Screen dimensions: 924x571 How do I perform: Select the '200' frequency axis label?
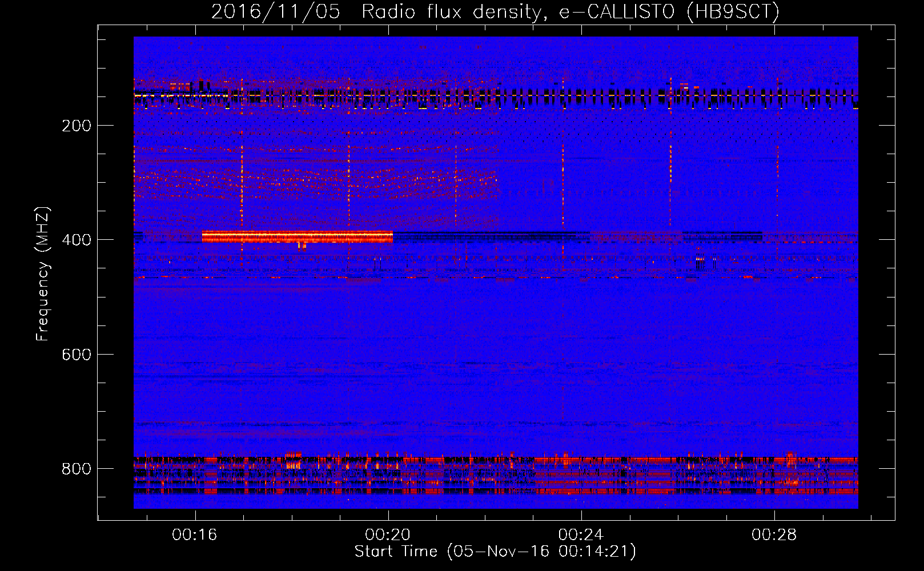pyautogui.click(x=77, y=126)
